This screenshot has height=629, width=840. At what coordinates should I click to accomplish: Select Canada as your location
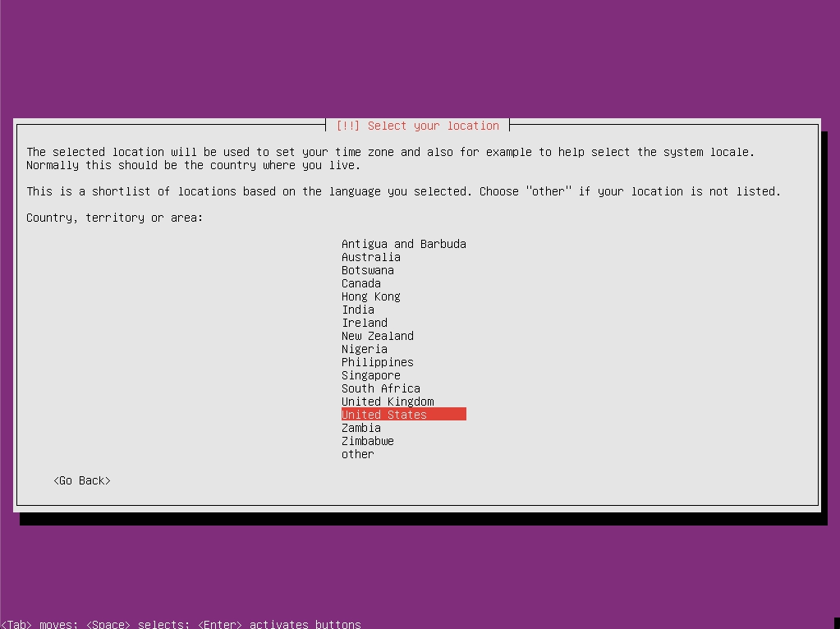coord(361,283)
